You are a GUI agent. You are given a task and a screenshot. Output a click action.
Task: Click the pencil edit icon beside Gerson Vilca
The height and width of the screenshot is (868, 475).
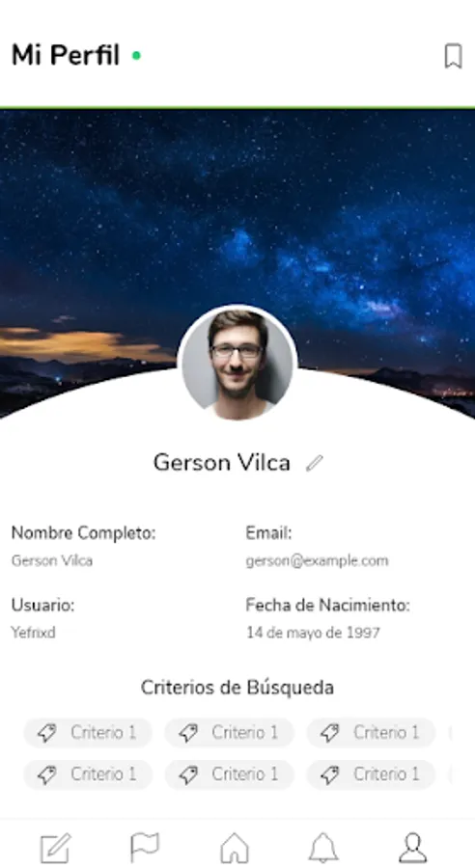pyautogui.click(x=315, y=463)
